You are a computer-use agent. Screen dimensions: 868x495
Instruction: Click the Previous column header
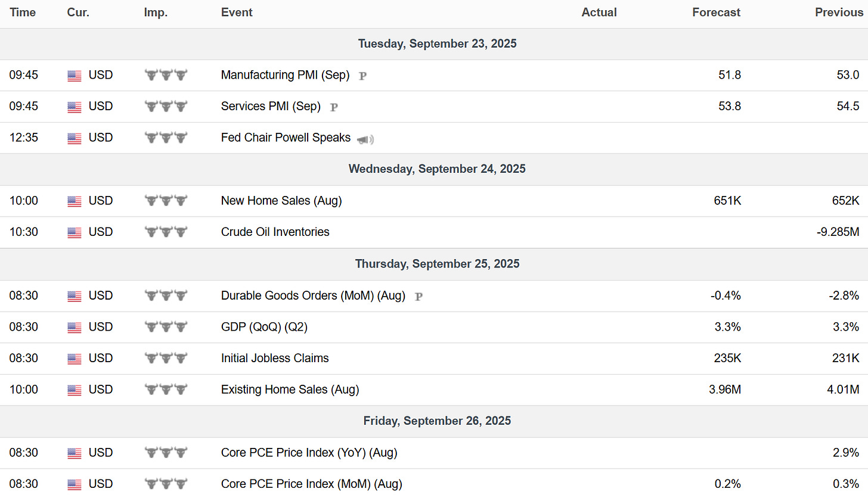pos(838,13)
